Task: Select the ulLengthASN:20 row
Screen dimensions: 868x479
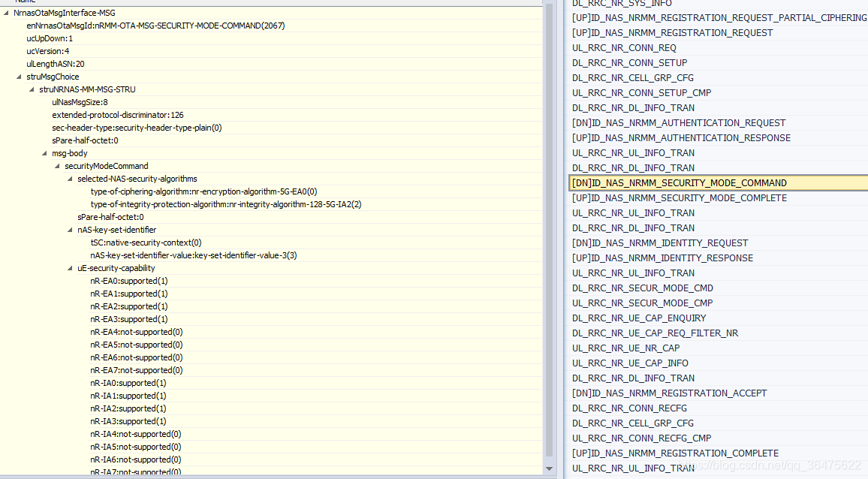Action: pos(56,64)
